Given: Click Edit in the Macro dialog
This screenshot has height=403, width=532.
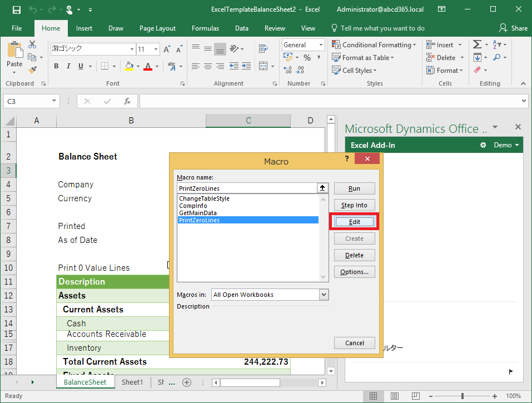Looking at the screenshot, I should (354, 222).
